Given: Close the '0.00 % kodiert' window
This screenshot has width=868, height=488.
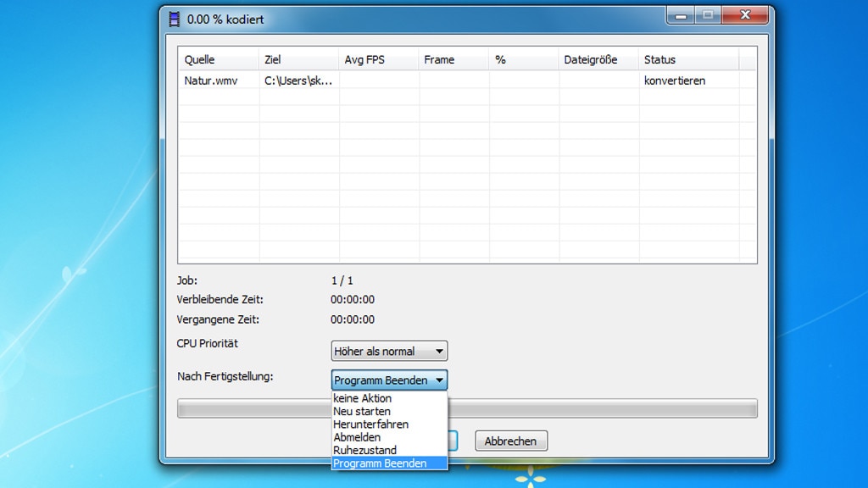Looking at the screenshot, I should (x=745, y=15).
